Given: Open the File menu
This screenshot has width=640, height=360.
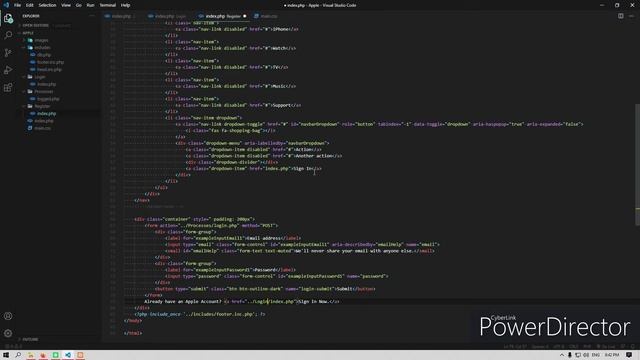Looking at the screenshot, I should click(18, 5).
